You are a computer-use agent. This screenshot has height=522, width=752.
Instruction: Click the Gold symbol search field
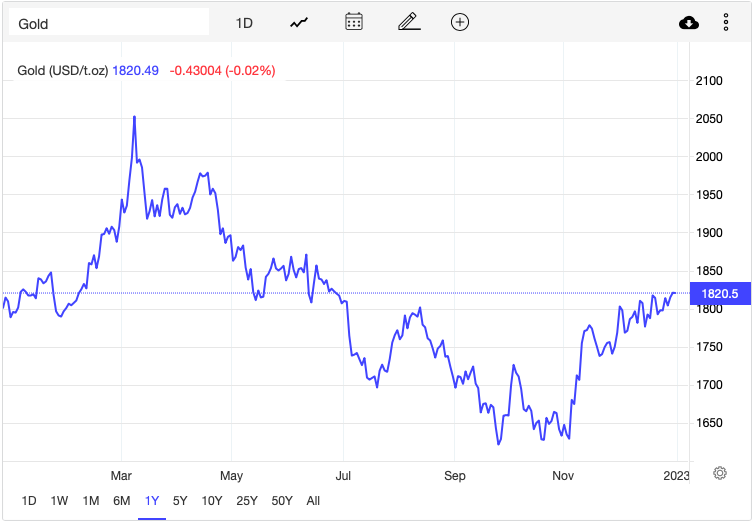pos(109,22)
